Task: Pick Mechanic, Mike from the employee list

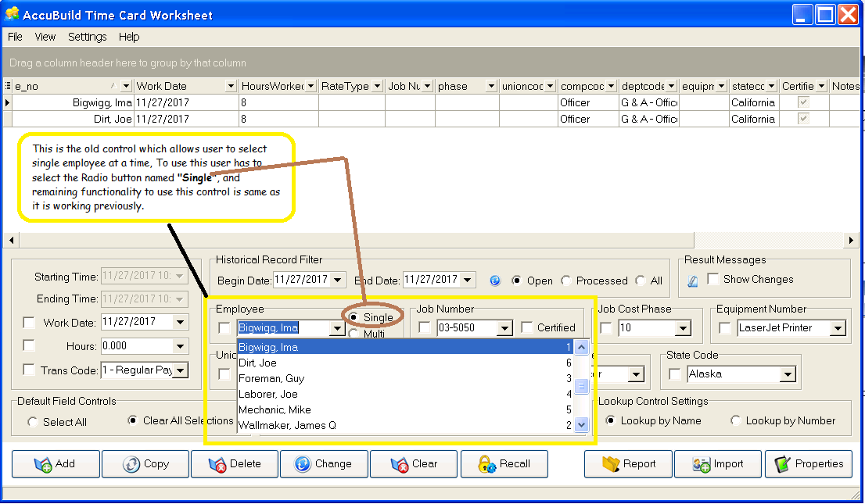Action: tap(405, 409)
